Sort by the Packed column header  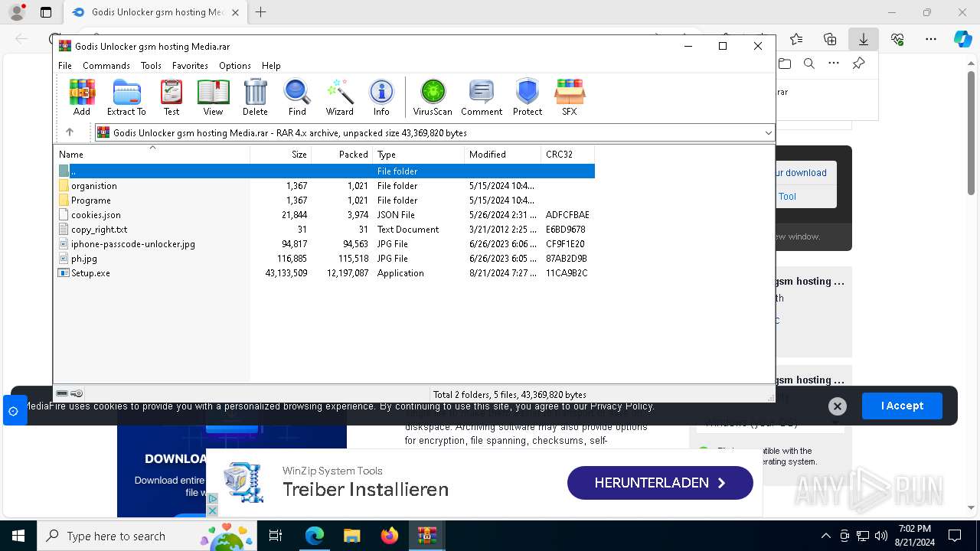point(342,155)
